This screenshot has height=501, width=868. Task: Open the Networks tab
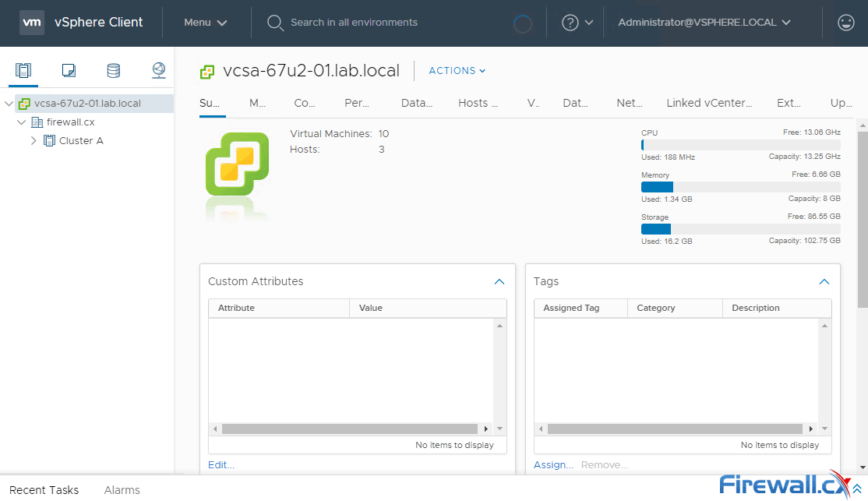pos(630,104)
